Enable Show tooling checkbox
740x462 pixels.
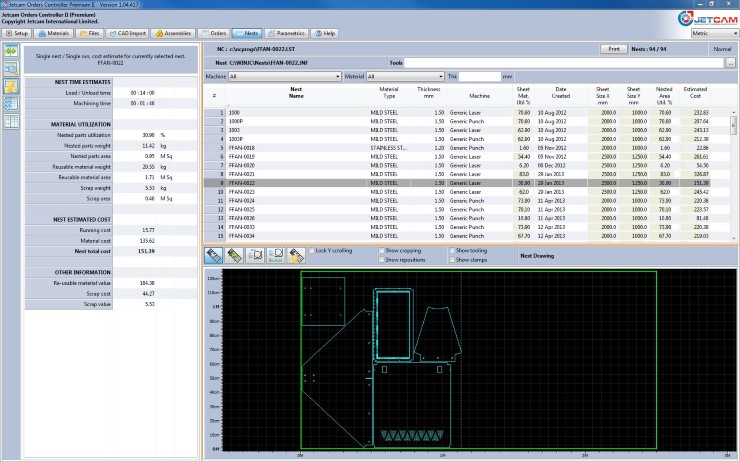click(x=451, y=250)
